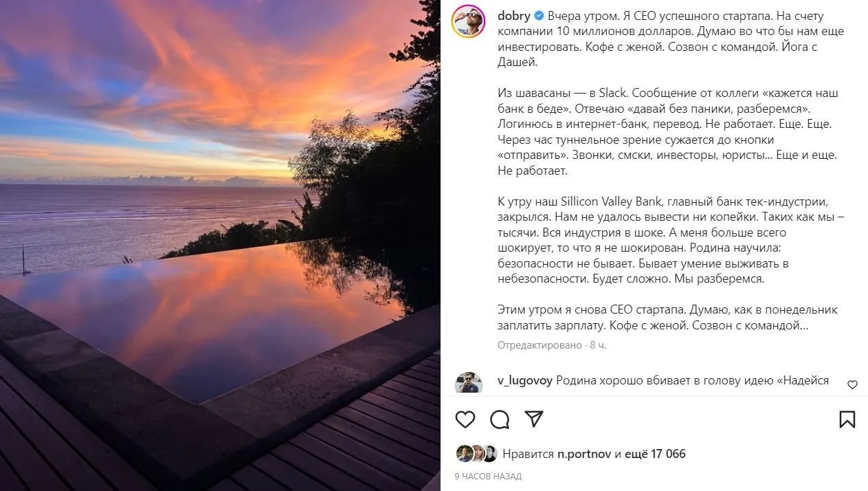Screen dimensions: 868x491
Task: Click the blue verified badge next to dobry
Action: (539, 15)
